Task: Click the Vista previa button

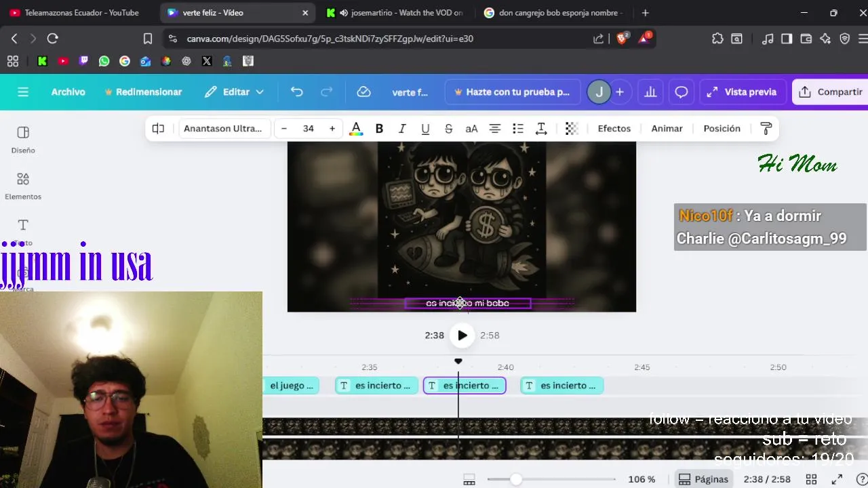Action: [x=742, y=92]
